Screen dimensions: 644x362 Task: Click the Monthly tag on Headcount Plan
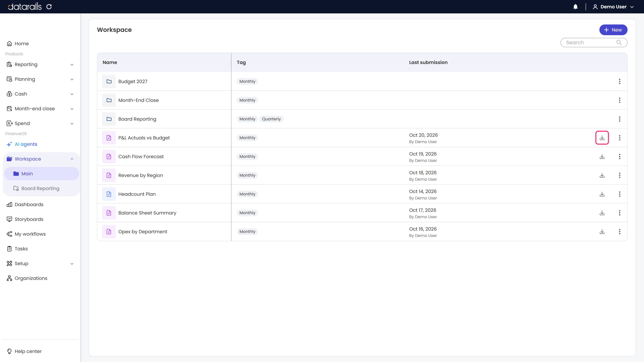[247, 194]
